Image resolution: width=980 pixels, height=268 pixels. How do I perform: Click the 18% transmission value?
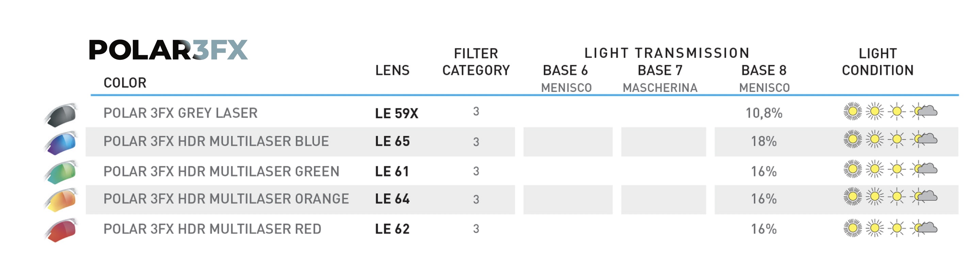pyautogui.click(x=764, y=141)
